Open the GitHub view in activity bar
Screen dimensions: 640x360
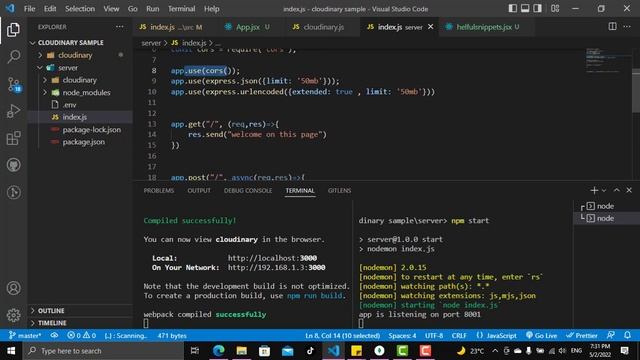13,165
